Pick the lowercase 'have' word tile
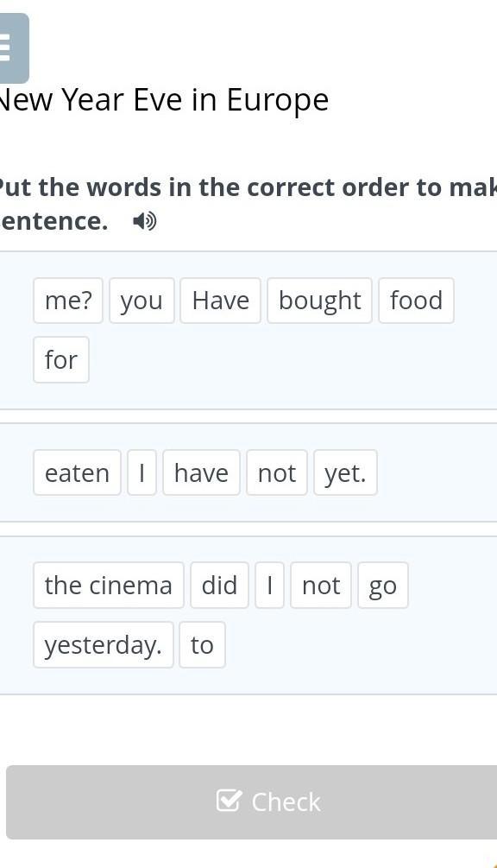Screen dimensions: 497x868 201,472
